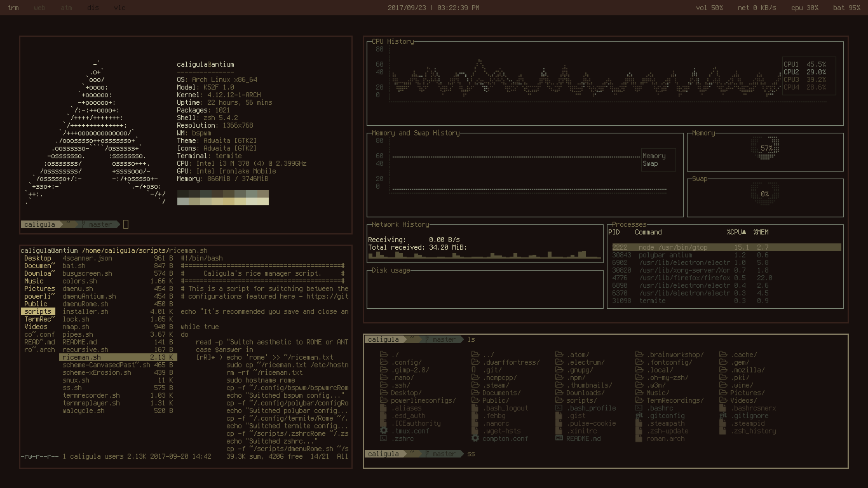The width and height of the screenshot is (868, 488).
Task: Click the terminal icon beside .bash_profile
Action: coord(559,408)
